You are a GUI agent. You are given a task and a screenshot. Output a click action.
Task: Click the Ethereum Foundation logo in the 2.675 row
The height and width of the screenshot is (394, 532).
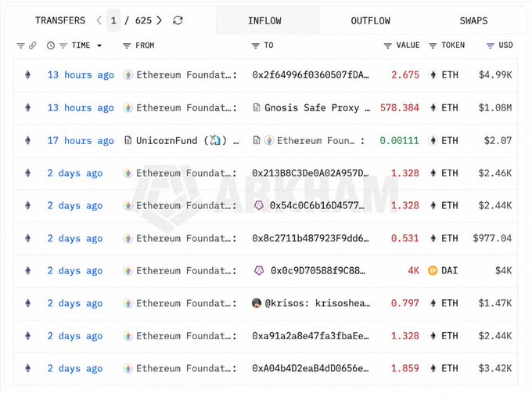(128, 74)
